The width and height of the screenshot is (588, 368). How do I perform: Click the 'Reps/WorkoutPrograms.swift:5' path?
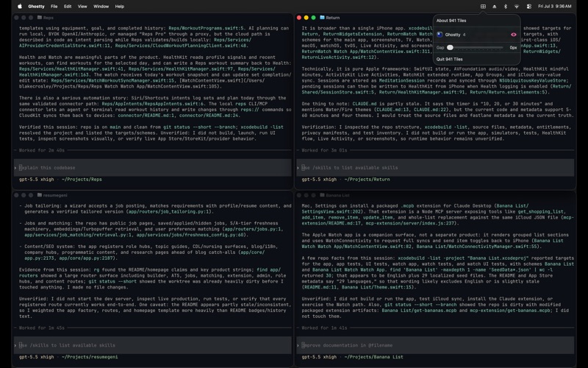pyautogui.click(x=206, y=28)
